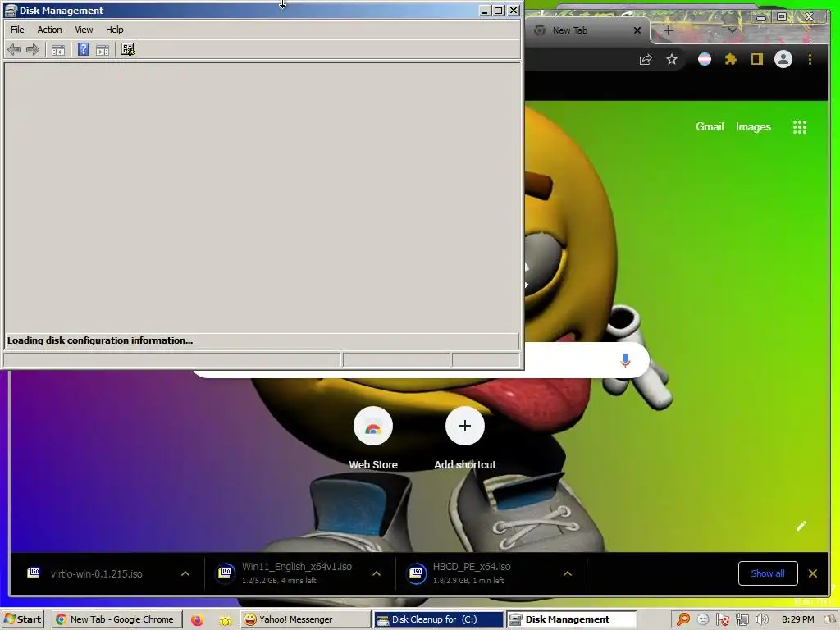Click the Back arrow in Disk Management toolbar
840x630 pixels.
pyautogui.click(x=14, y=50)
